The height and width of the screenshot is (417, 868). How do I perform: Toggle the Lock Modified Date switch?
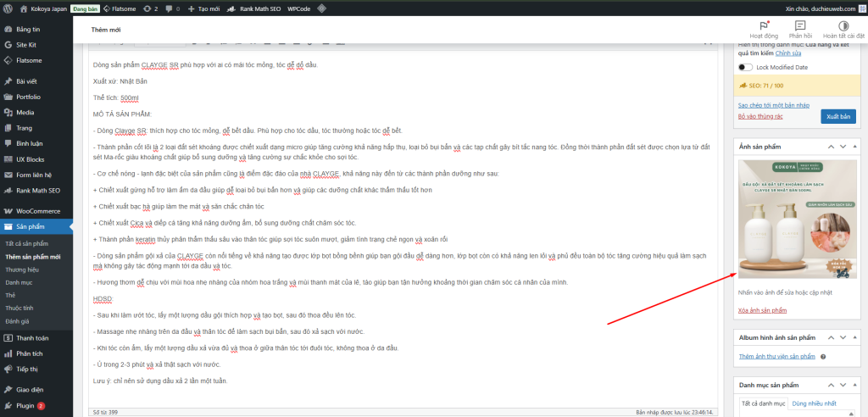point(745,67)
